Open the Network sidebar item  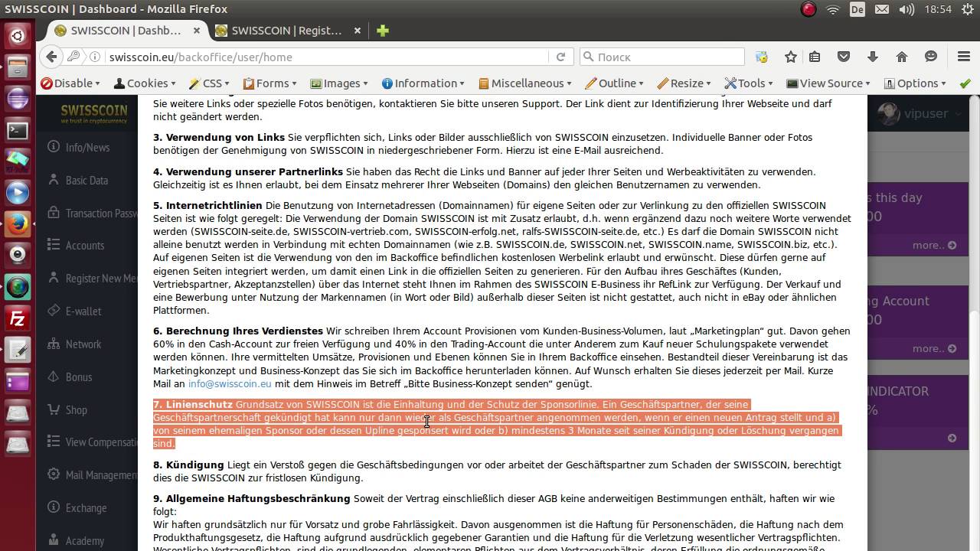[83, 344]
